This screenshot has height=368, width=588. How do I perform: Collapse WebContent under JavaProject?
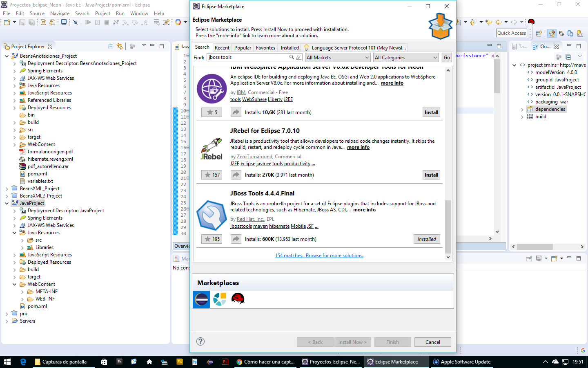[14, 284]
